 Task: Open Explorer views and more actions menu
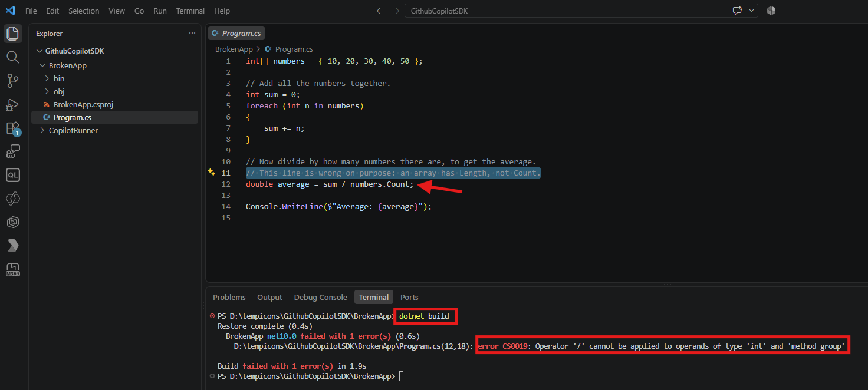click(x=192, y=34)
